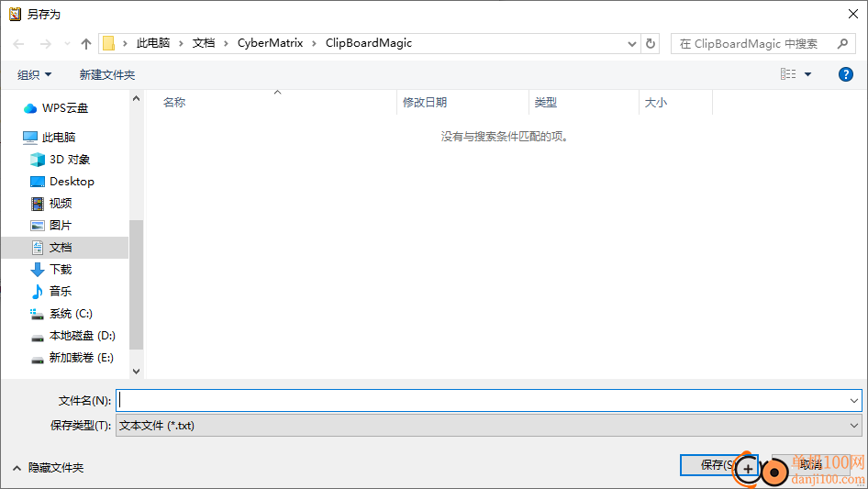Expand the 文件名 dropdown arrow
The width and height of the screenshot is (868, 489).
click(x=853, y=400)
